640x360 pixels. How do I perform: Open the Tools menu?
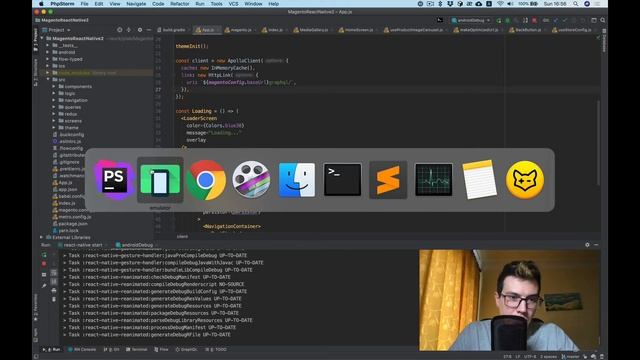point(216,4)
